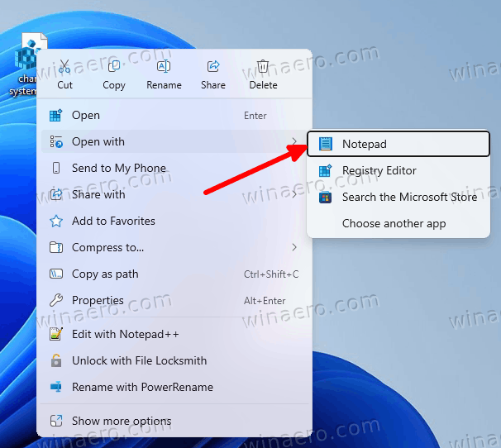Image resolution: width=501 pixels, height=448 pixels.
Task: Choose Registry Editor in the submenu
Action: (x=398, y=170)
